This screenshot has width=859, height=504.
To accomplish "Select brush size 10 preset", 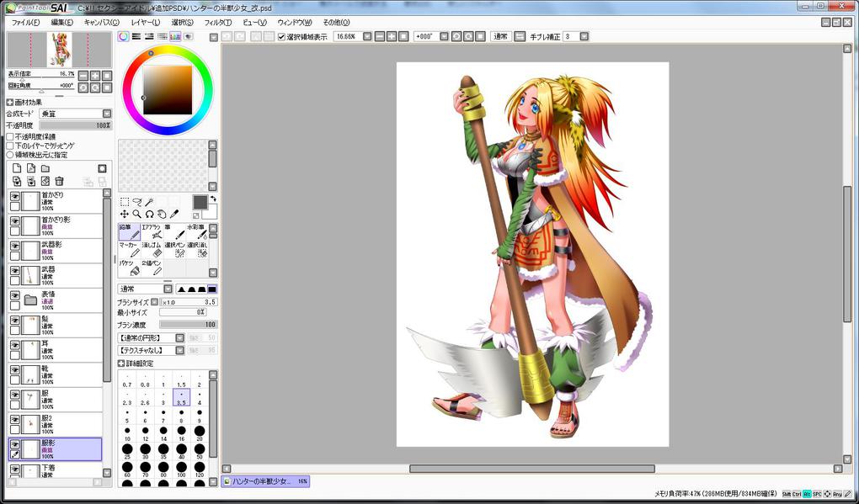I will coord(128,433).
